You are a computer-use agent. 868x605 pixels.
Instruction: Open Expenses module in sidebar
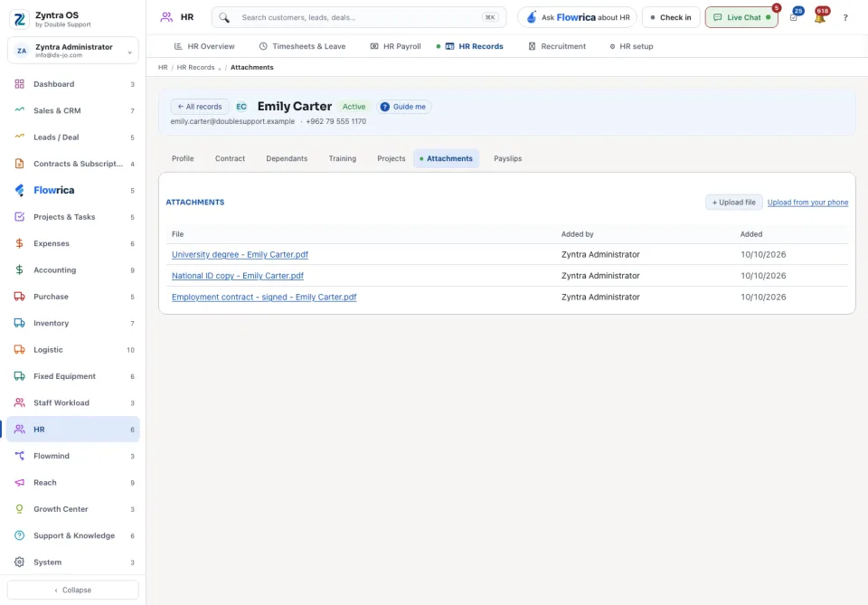tap(73, 243)
